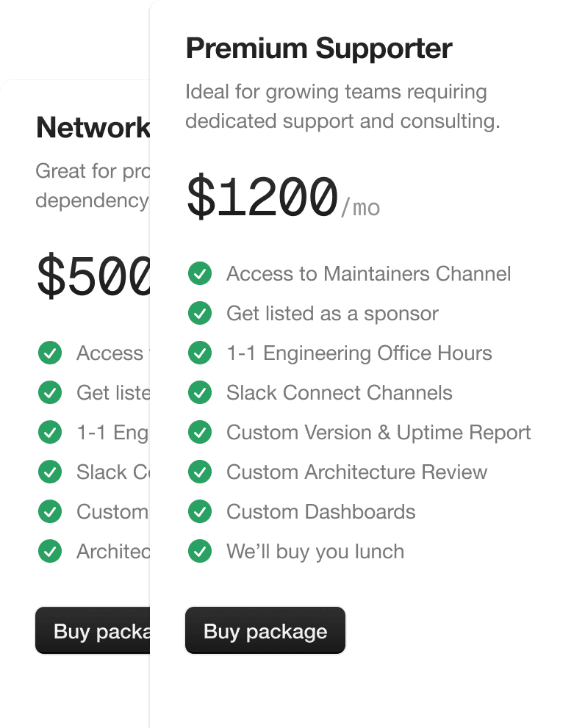Click Buy package button under Premium Supporter
The height and width of the screenshot is (728, 585).
point(265,631)
